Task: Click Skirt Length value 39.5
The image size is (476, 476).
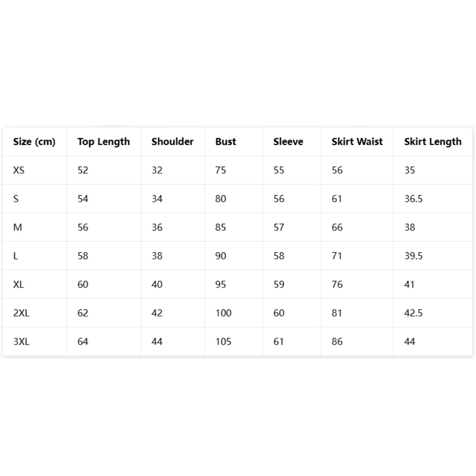Action: tap(413, 256)
